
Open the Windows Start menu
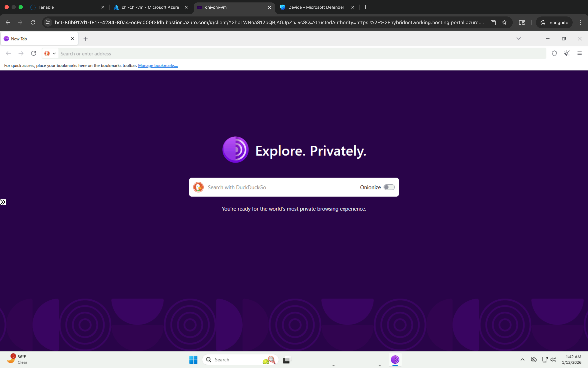click(193, 359)
